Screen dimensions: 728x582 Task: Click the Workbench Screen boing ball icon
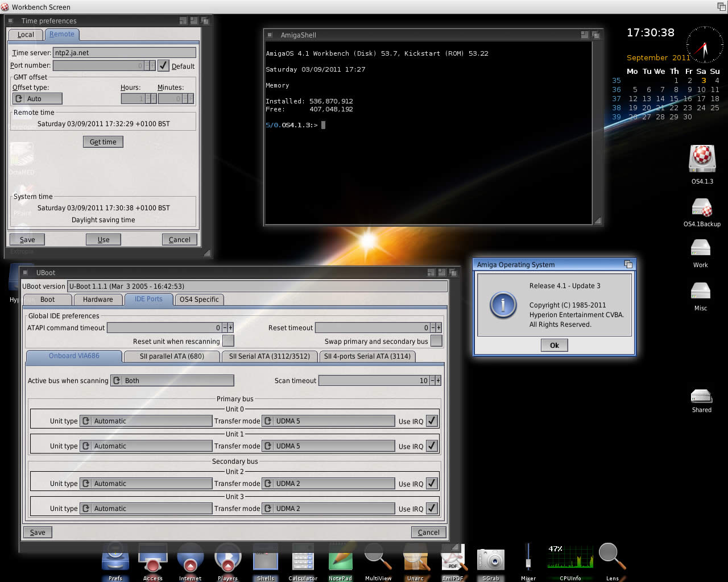(5, 7)
